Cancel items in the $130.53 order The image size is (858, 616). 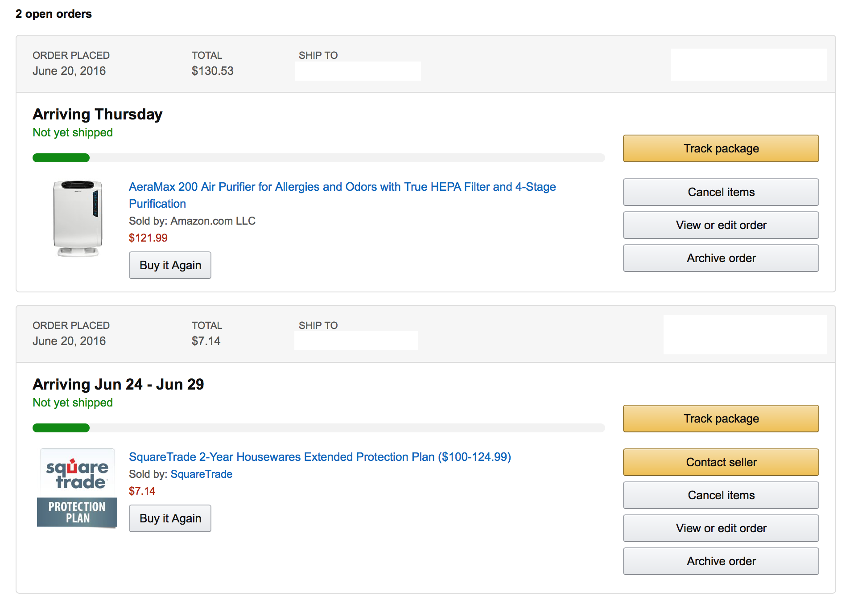(x=721, y=192)
